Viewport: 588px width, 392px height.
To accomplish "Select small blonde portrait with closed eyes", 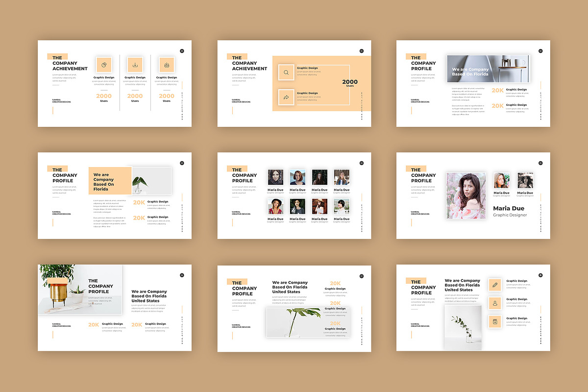I will (x=501, y=180).
